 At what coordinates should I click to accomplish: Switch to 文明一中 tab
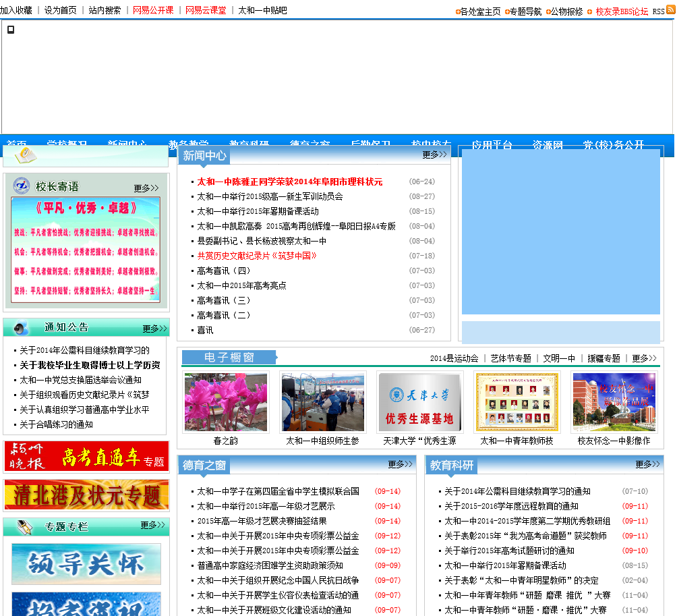[559, 358]
